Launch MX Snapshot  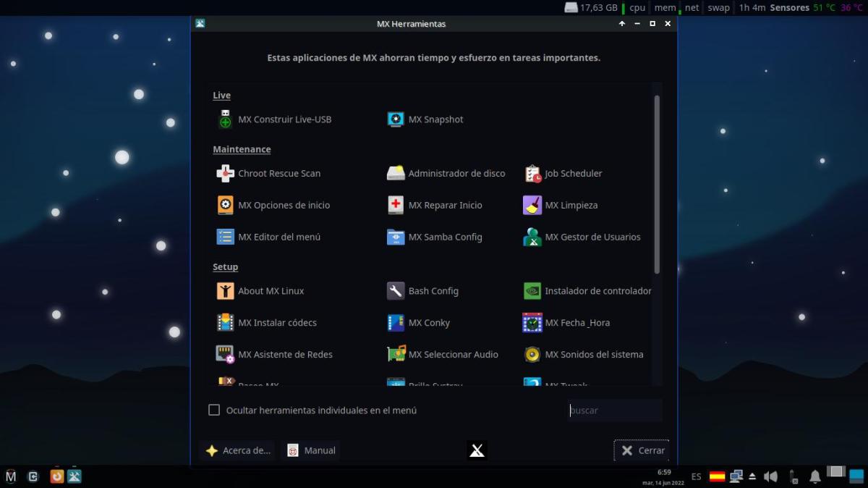[x=426, y=119]
